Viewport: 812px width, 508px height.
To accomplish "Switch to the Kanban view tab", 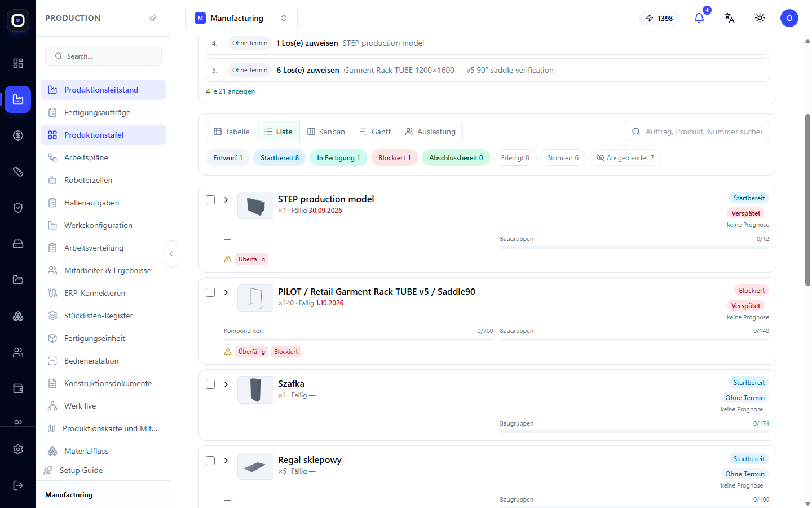I will 326,132.
